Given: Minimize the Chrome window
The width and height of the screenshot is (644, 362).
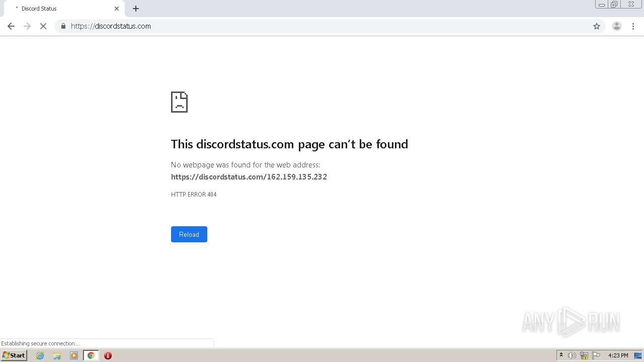Looking at the screenshot, I should 602,5.
